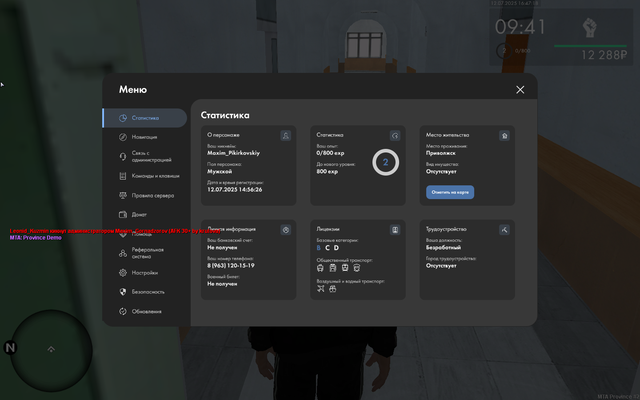Click Отсутствует under Вид имущества

(x=441, y=171)
